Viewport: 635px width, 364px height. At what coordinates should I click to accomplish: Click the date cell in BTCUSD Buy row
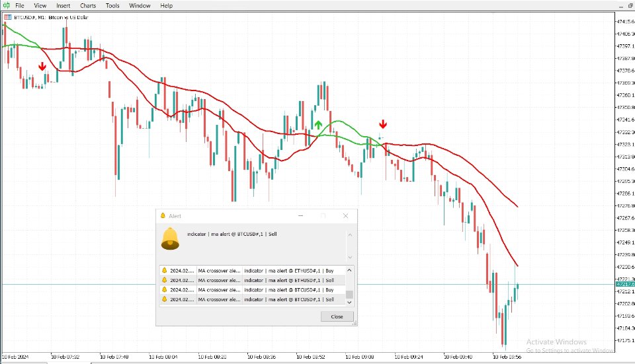183,290
